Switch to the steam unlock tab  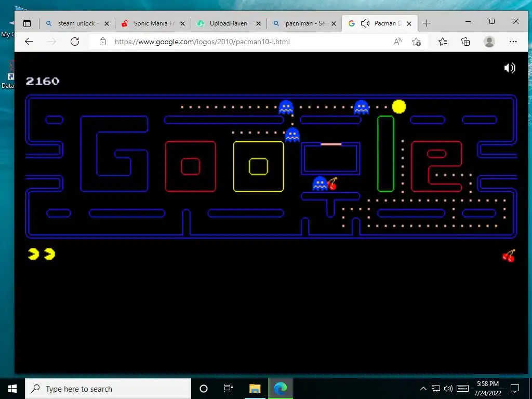(77, 23)
